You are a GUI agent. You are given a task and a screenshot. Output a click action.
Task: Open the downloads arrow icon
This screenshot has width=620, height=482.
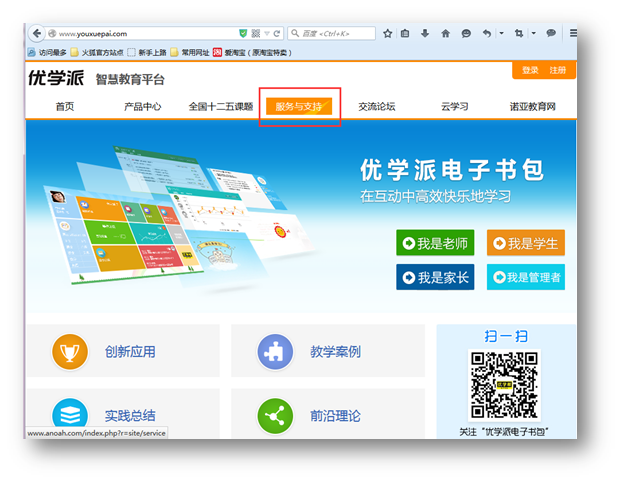[x=425, y=33]
